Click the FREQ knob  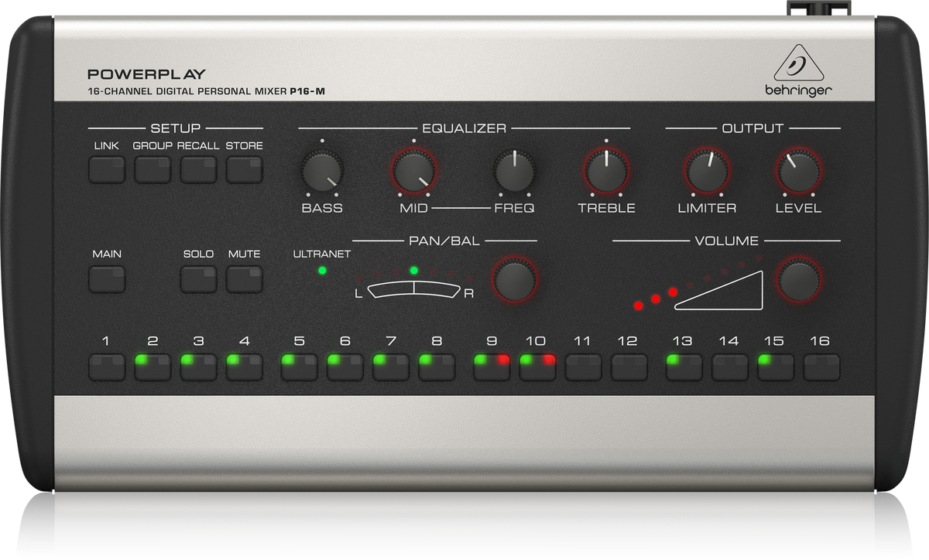click(x=515, y=172)
